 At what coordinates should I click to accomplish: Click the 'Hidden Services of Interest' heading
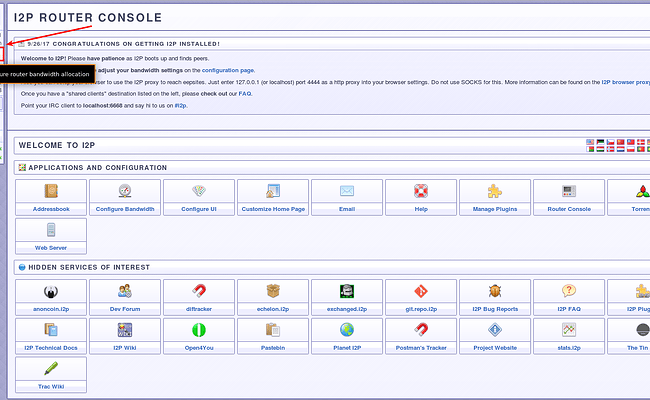point(89,267)
